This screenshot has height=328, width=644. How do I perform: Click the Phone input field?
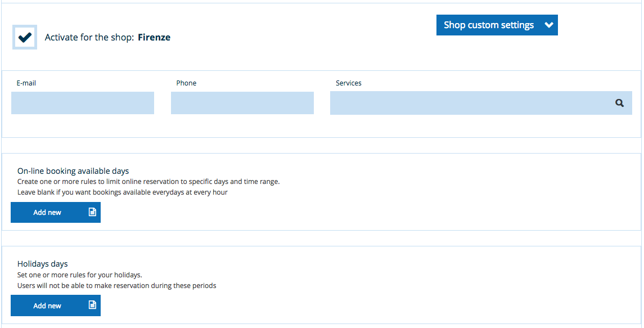coord(242,103)
